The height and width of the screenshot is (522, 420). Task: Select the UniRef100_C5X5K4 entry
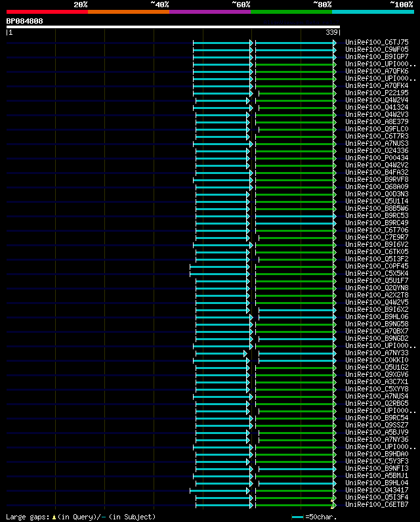(377, 273)
